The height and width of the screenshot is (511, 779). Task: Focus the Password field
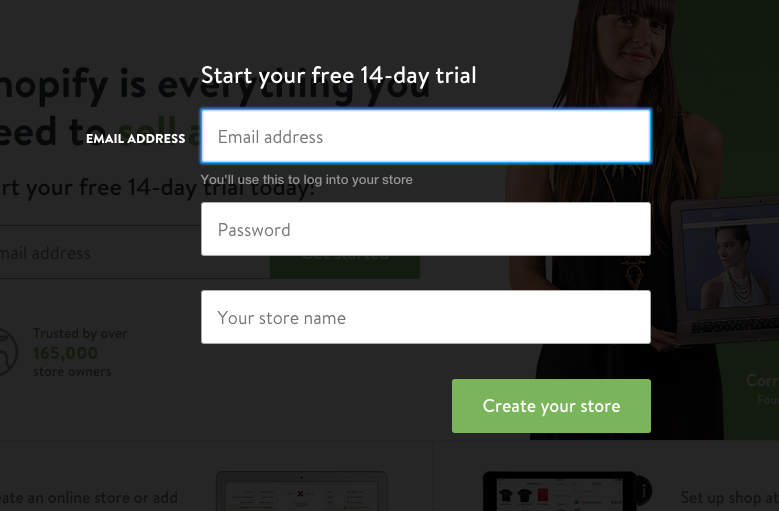[x=426, y=229]
